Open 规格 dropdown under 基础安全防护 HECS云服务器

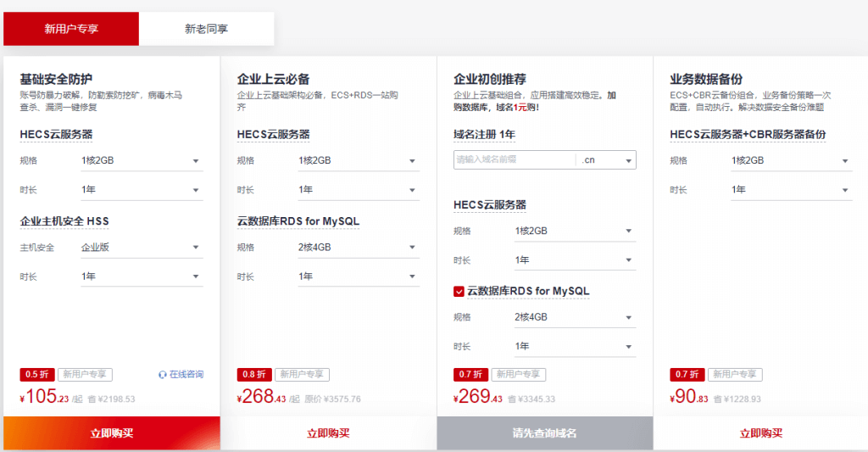tap(142, 160)
